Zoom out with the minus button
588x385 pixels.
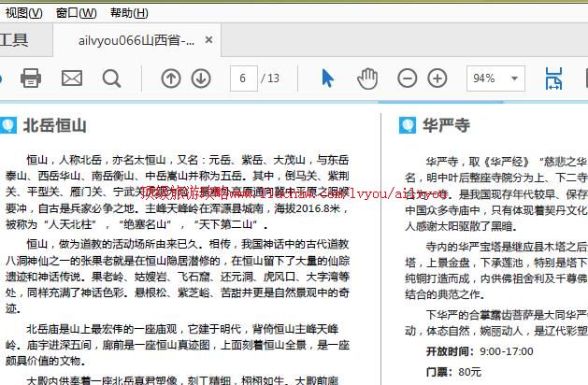pyautogui.click(x=408, y=78)
